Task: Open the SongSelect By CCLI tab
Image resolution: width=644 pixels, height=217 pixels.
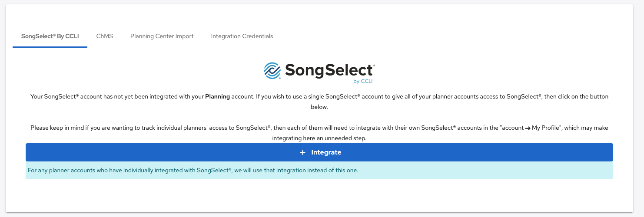Action: [x=50, y=36]
